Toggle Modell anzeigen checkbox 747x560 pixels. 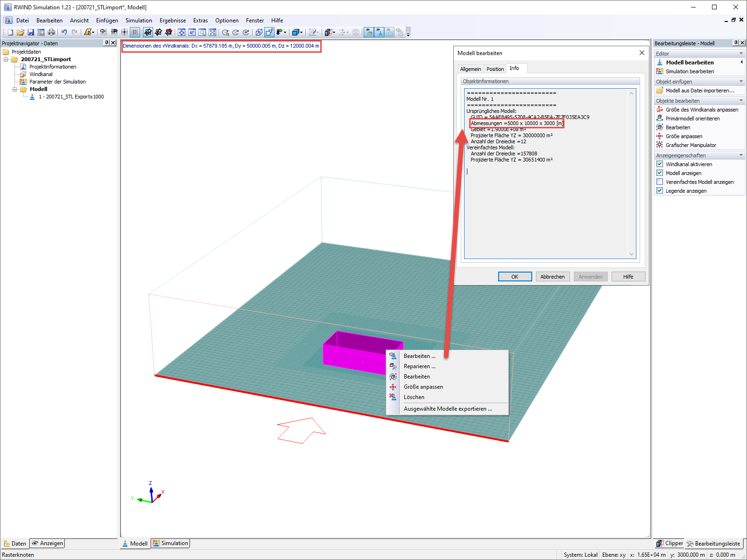660,173
